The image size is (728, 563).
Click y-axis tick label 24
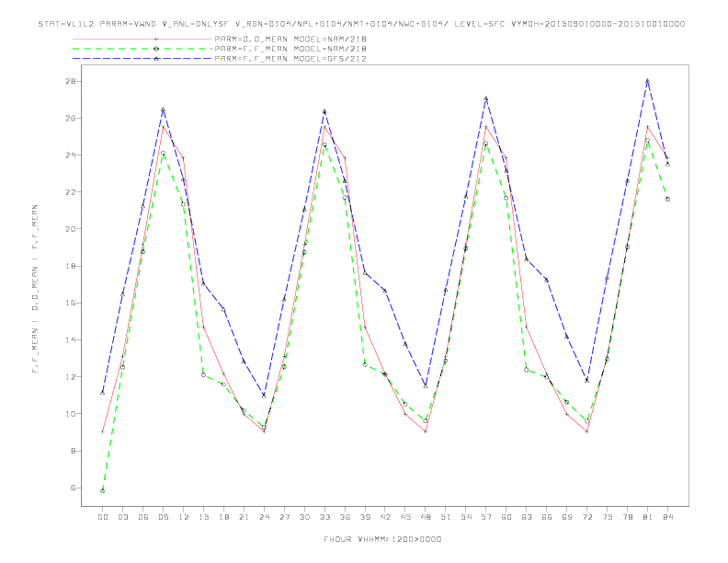coord(71,155)
